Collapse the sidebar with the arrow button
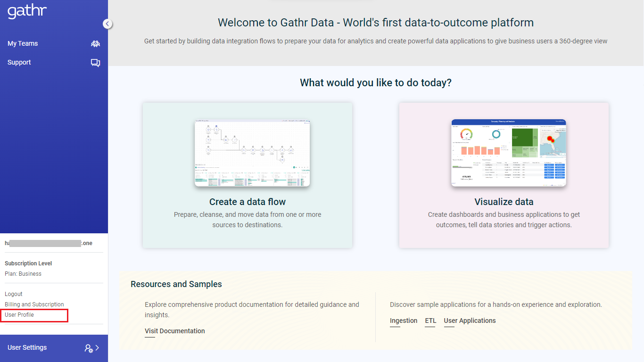The image size is (644, 362). tap(107, 24)
